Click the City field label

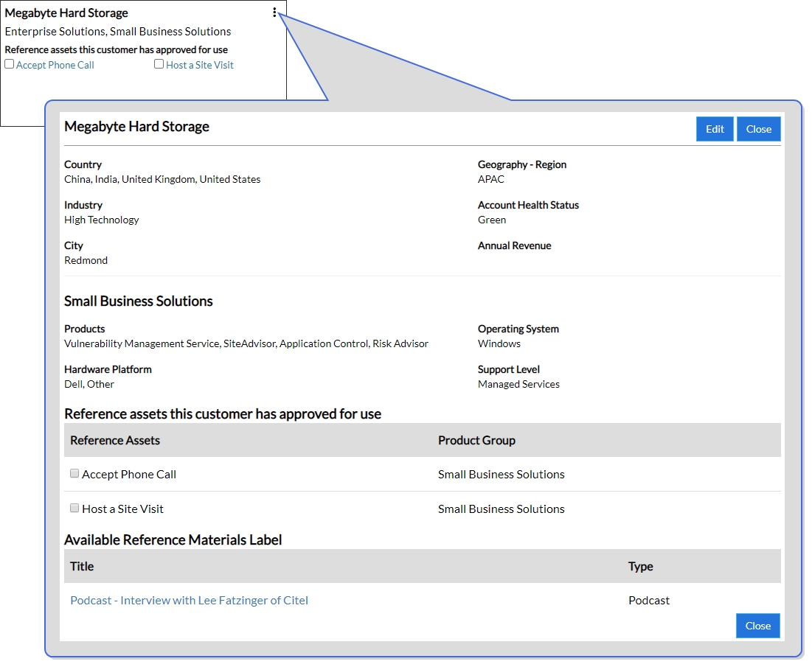(74, 245)
